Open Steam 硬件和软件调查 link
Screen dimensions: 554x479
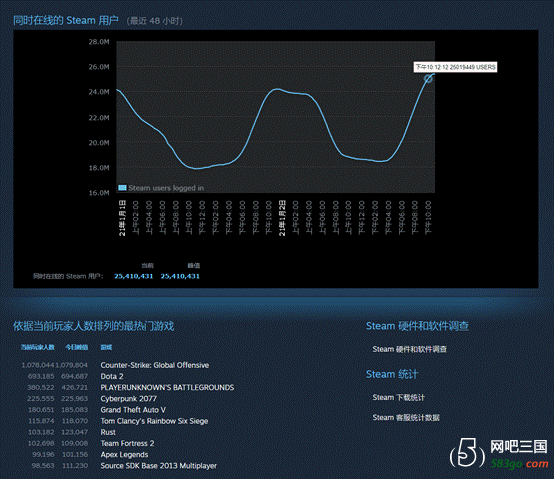tap(409, 349)
